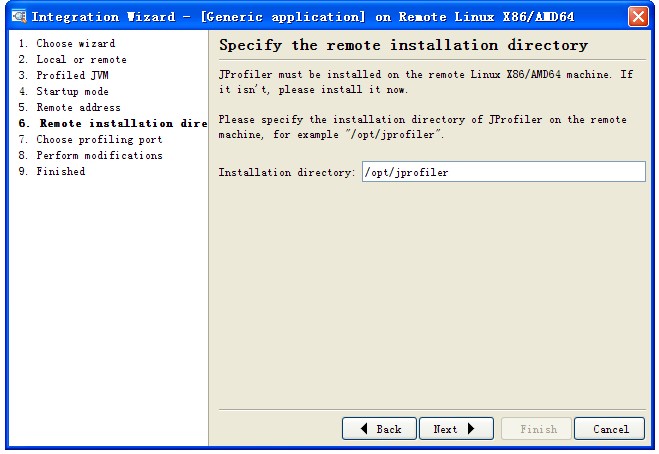Select step 5 Remote address

(x=69, y=107)
